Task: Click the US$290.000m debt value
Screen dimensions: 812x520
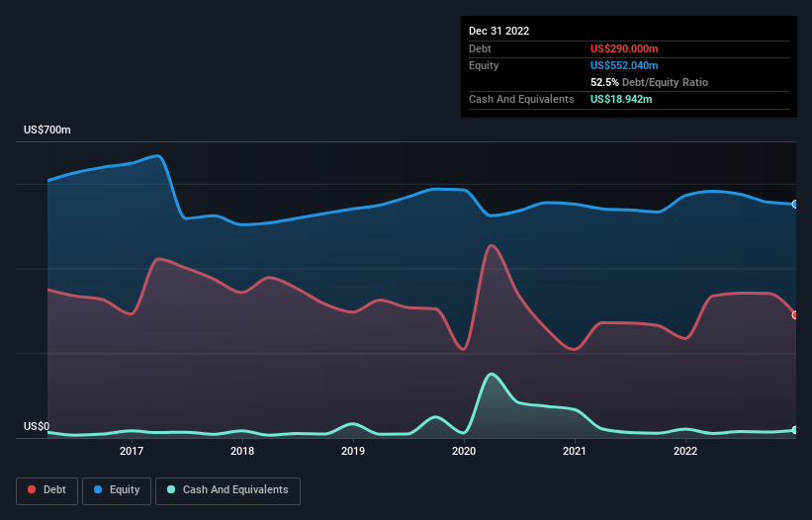Action: point(624,48)
